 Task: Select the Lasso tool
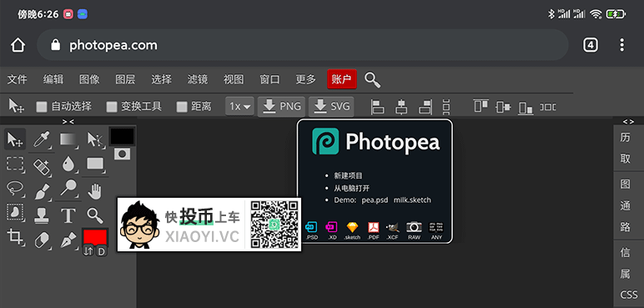pos(15,189)
